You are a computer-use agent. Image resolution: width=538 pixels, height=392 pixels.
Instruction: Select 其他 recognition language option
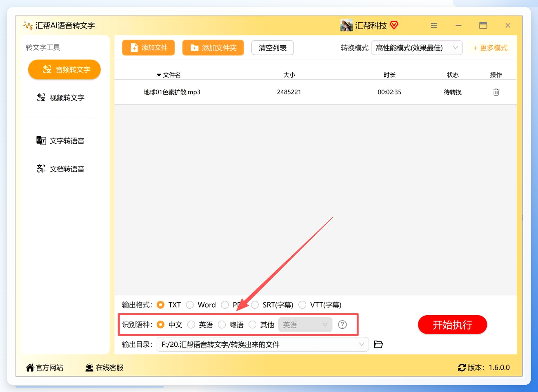click(x=252, y=325)
